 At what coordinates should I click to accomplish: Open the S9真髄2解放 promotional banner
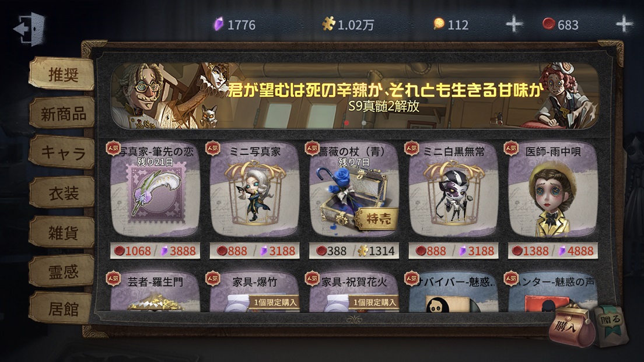[x=355, y=96]
